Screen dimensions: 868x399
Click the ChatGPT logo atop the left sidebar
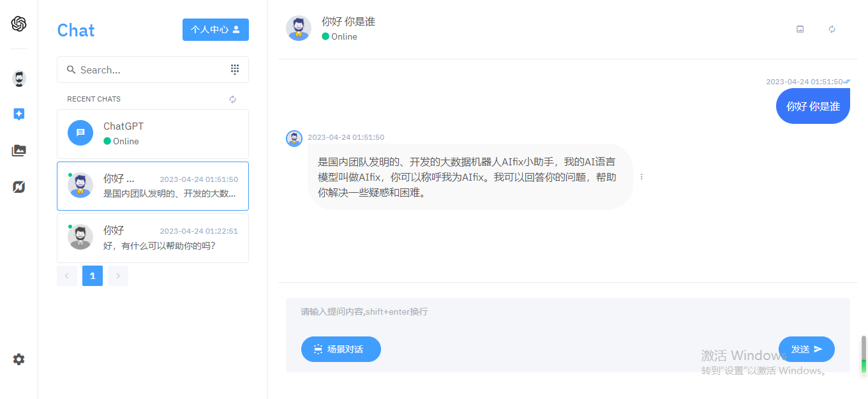click(18, 24)
